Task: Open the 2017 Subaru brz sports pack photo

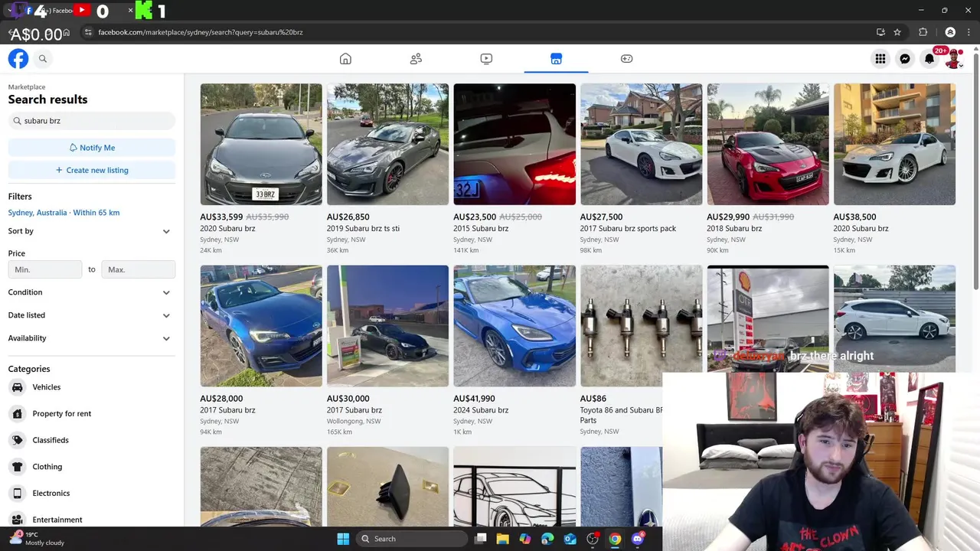Action: coord(641,144)
